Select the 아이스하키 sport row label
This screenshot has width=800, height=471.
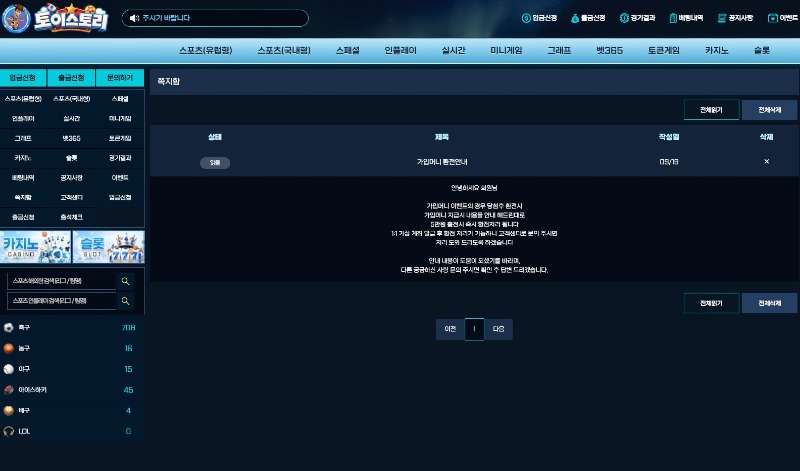click(33, 390)
